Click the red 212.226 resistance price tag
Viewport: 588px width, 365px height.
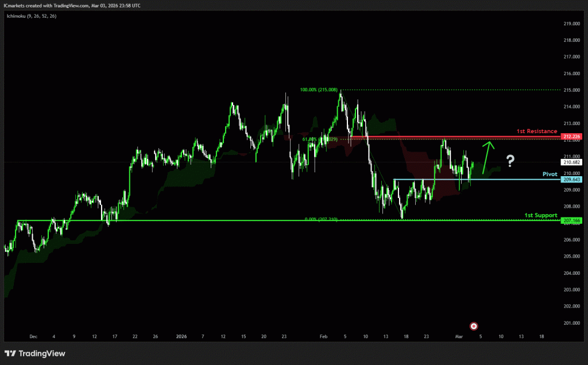pos(572,137)
